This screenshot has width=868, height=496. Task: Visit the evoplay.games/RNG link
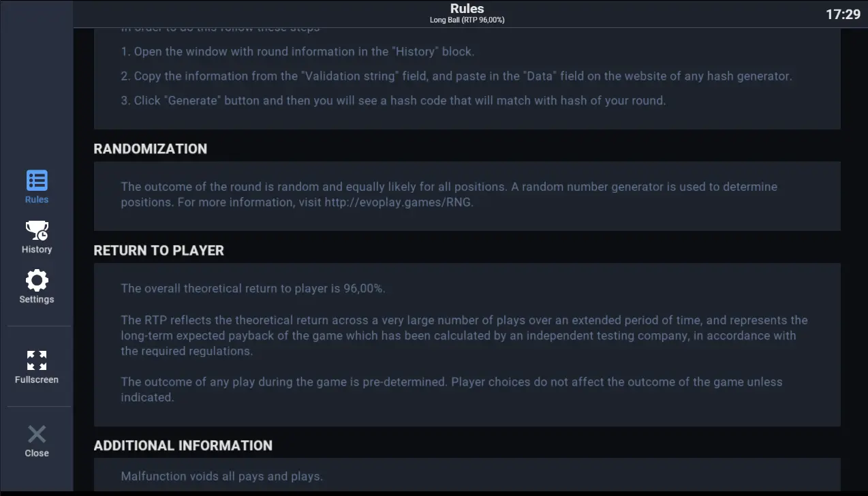pyautogui.click(x=399, y=202)
